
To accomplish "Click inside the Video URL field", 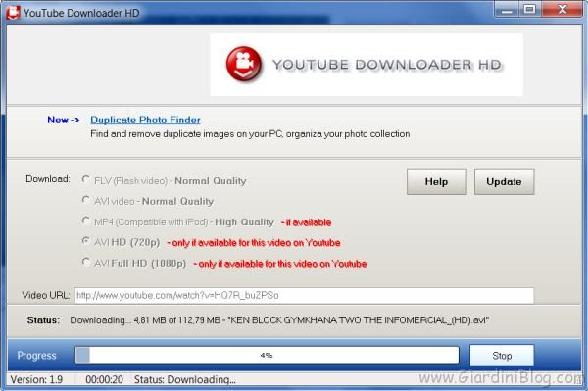I will point(304,295).
